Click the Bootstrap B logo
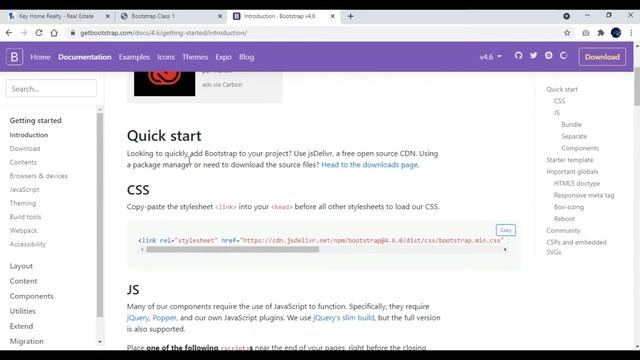The image size is (640, 360). click(14, 57)
